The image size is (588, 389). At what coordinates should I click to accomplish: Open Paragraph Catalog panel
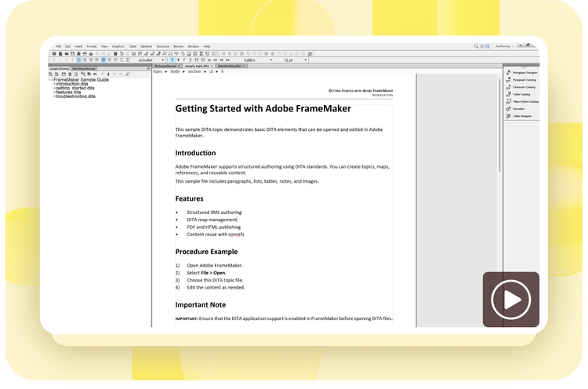tap(521, 80)
